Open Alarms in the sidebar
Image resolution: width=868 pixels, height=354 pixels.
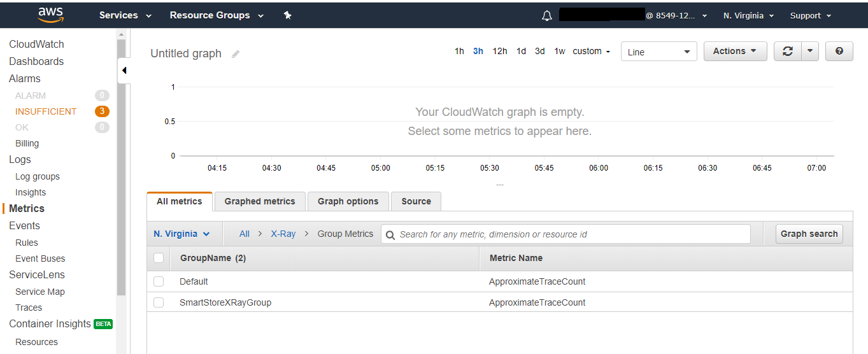pos(25,78)
